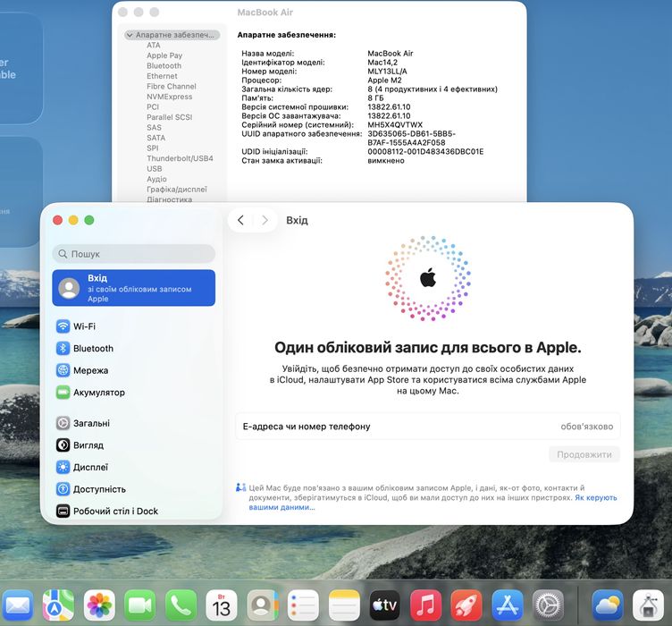The height and width of the screenshot is (626, 672).
Task: Open Calendar showing 13 in Dock
Action: tap(222, 605)
